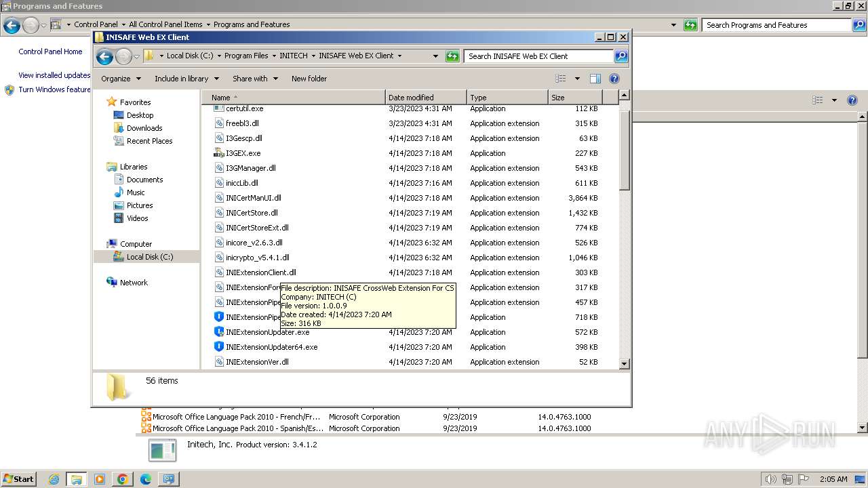This screenshot has height=488, width=868.
Task: Expand the INITECH breadcrumb arrow
Action: [x=314, y=56]
